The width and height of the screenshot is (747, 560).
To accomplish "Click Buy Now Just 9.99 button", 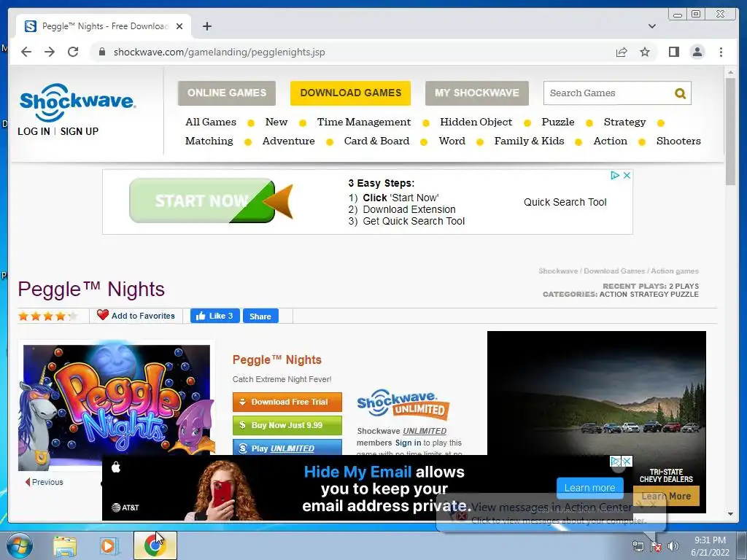I will pyautogui.click(x=287, y=425).
